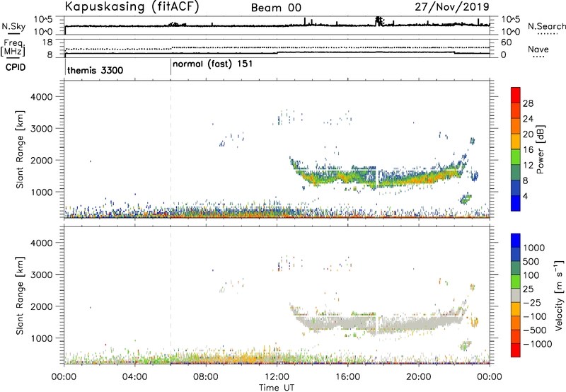
Task: Click the 18 MHz frequency tick label
Action: click(47, 42)
